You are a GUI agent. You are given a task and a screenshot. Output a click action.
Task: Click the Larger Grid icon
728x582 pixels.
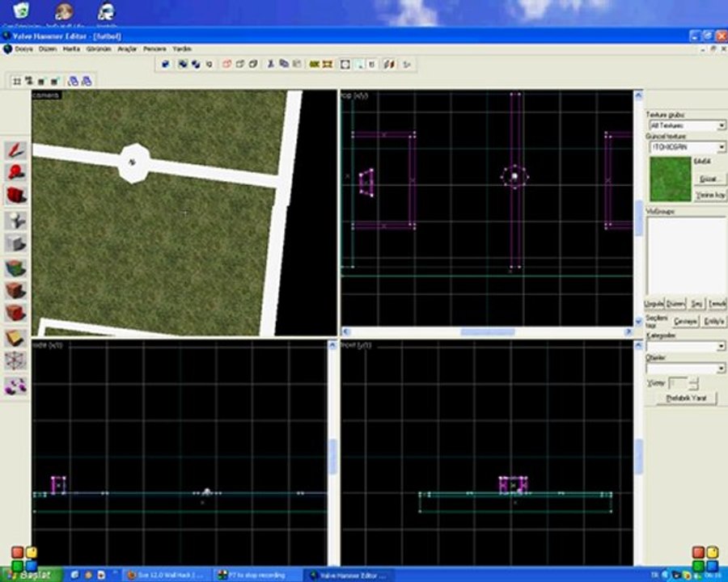pyautogui.click(x=55, y=81)
